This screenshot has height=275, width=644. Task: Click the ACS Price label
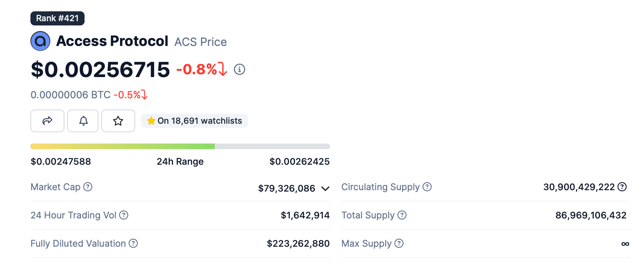(x=201, y=42)
